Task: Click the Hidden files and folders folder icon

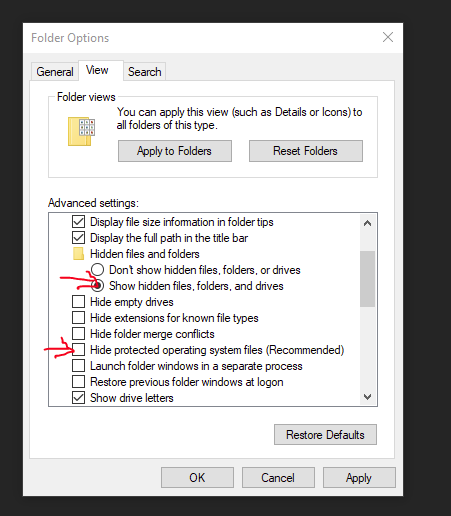Action: coord(79,254)
